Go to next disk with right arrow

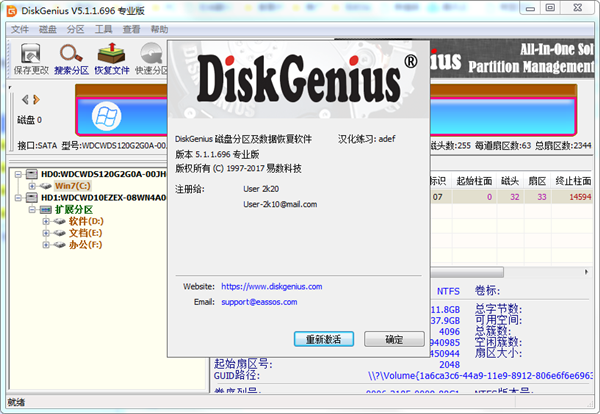pyautogui.click(x=37, y=99)
